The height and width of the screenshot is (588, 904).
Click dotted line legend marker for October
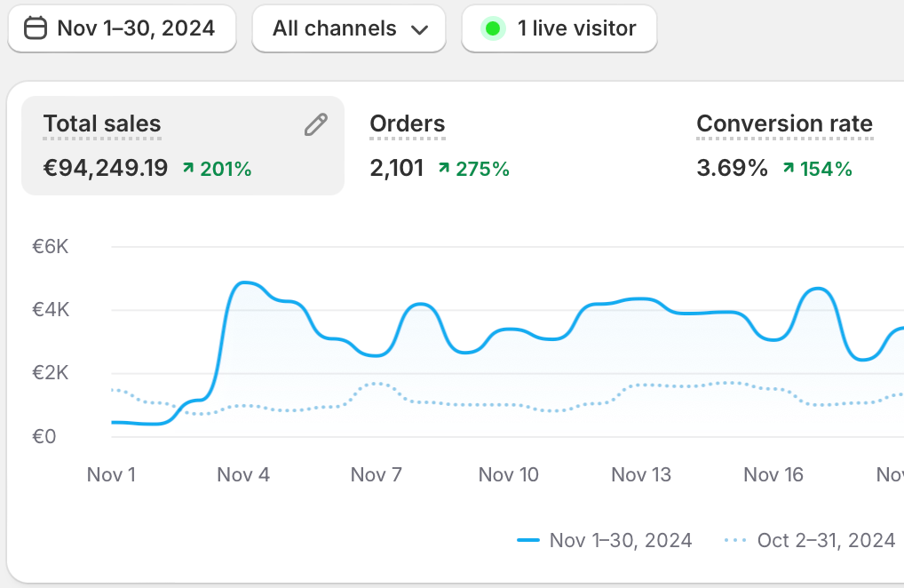pyautogui.click(x=735, y=540)
